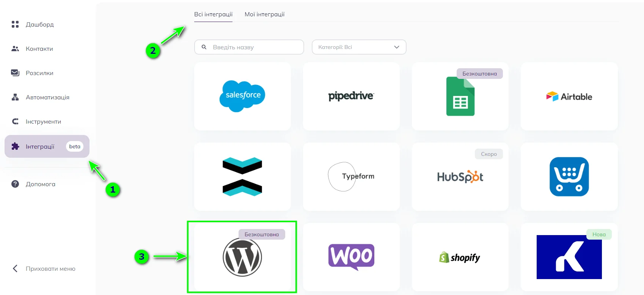Select Інтеграції in the sidebar
The height and width of the screenshot is (295, 644).
[47, 146]
